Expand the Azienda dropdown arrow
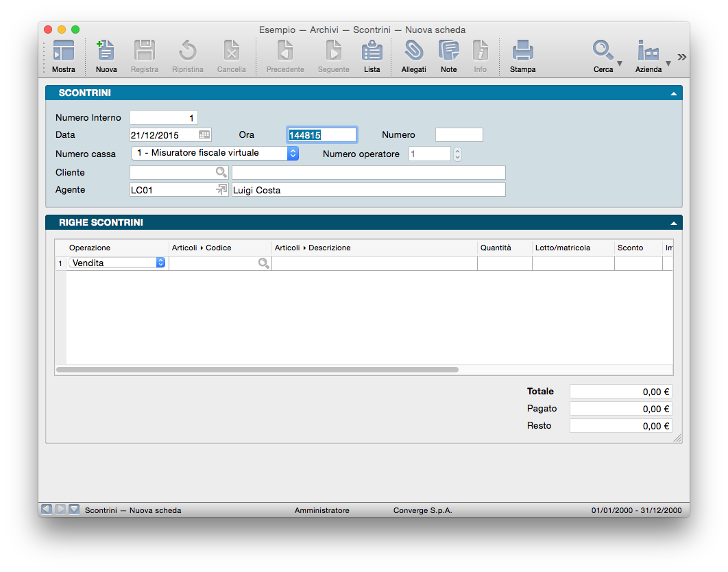This screenshot has width=728, height=572. point(668,63)
